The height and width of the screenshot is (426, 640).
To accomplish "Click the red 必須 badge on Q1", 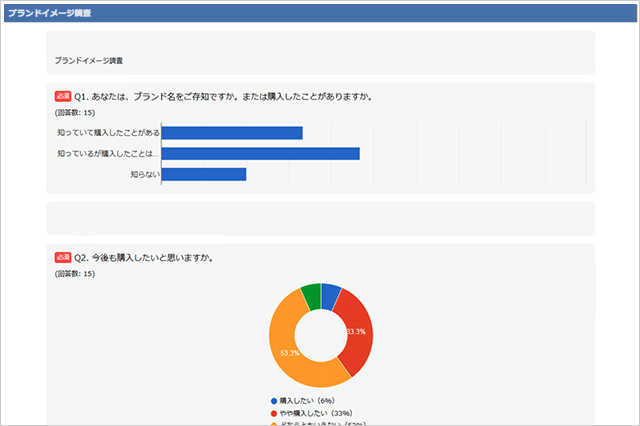I will pos(63,96).
